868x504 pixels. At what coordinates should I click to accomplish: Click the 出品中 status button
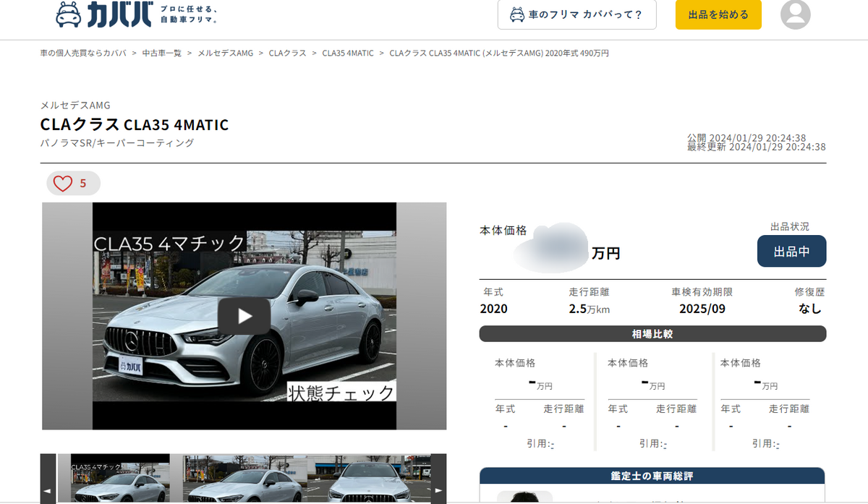click(791, 251)
